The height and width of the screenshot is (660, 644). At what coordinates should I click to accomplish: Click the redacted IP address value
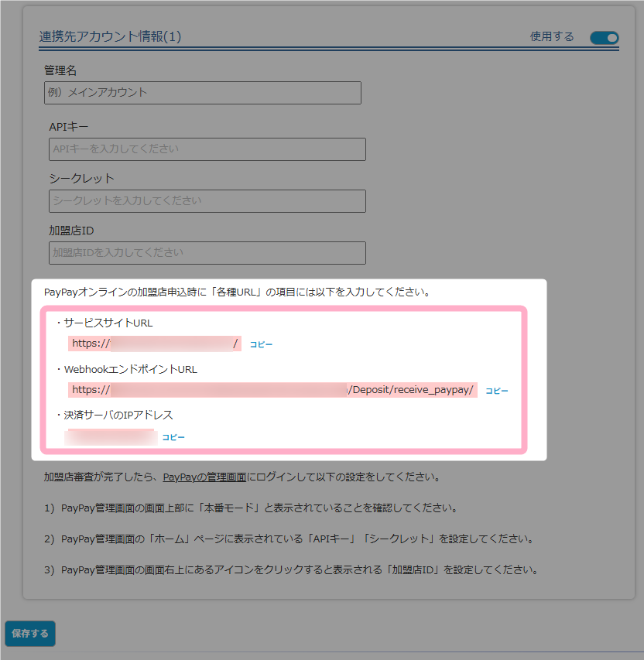click(111, 437)
